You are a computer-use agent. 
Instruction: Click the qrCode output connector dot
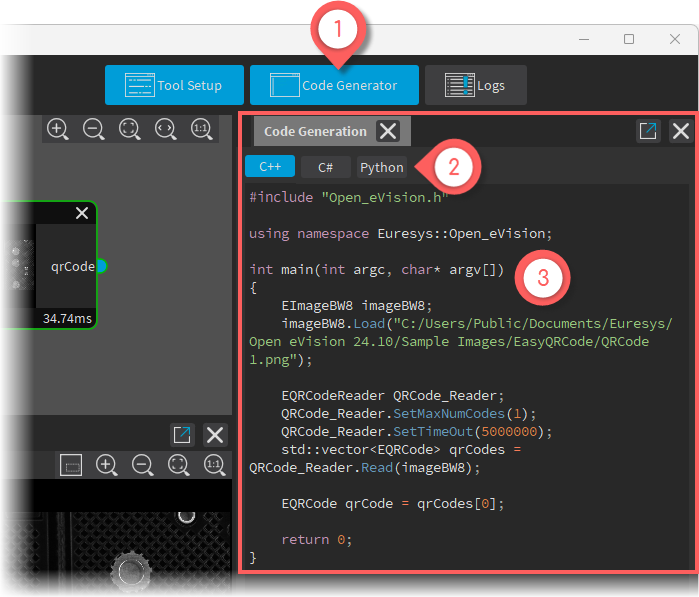102,266
